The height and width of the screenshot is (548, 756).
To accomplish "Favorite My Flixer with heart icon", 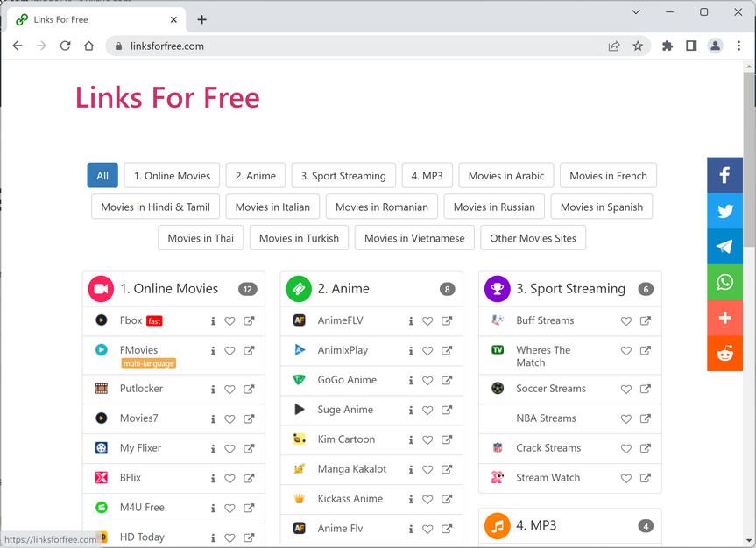I will 230,449.
